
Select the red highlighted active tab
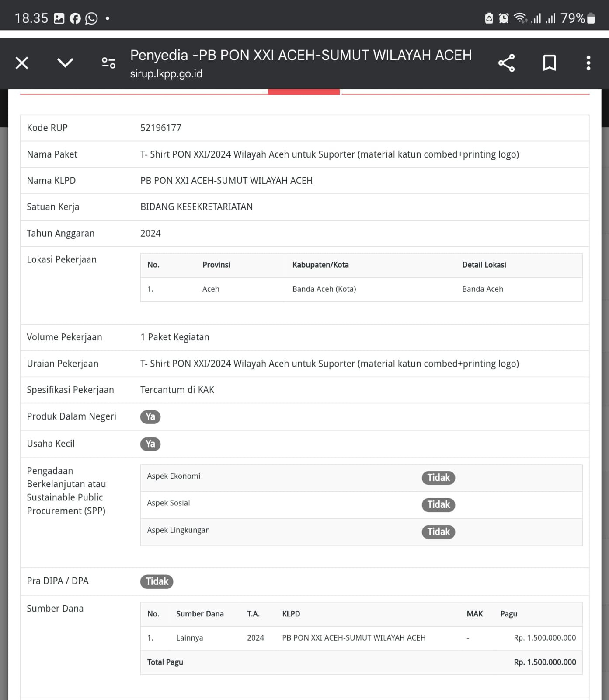tap(304, 91)
